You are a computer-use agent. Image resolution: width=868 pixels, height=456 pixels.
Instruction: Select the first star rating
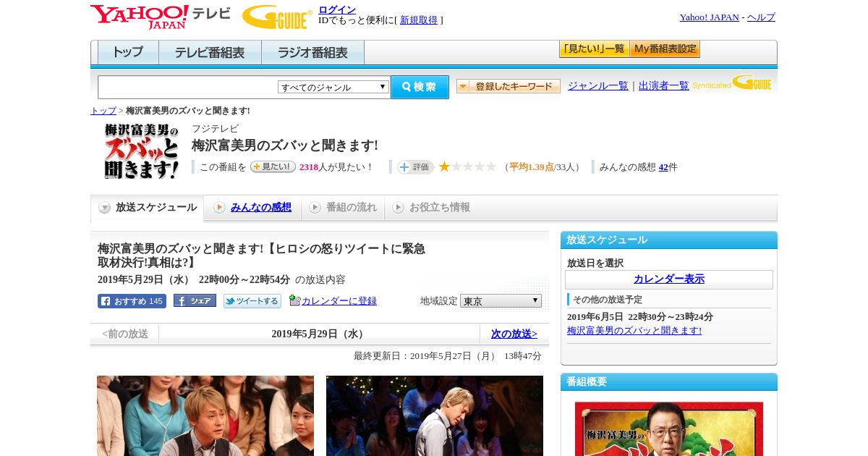point(444,166)
